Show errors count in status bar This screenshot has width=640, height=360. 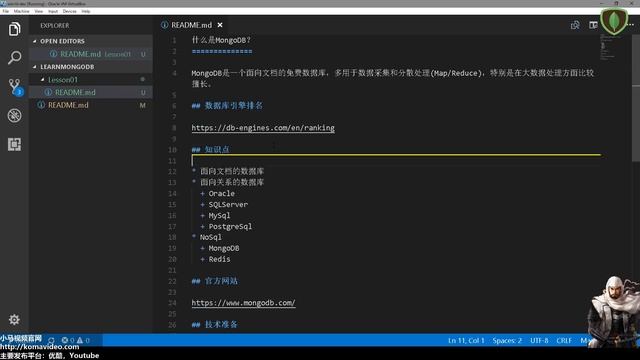pyautogui.click(x=68, y=340)
